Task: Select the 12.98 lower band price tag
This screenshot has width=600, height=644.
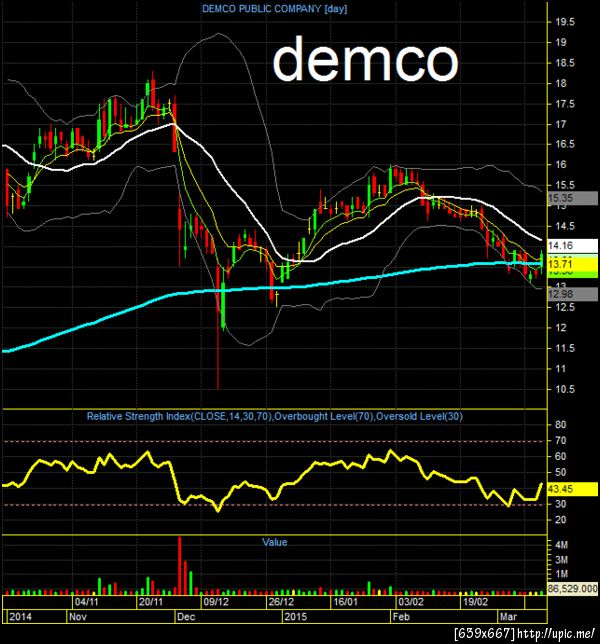Action: pos(572,294)
